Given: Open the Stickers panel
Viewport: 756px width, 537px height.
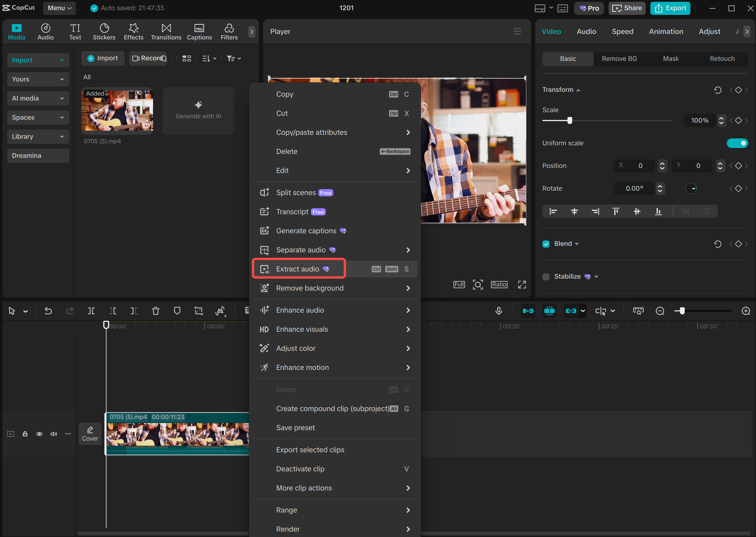Looking at the screenshot, I should [104, 31].
